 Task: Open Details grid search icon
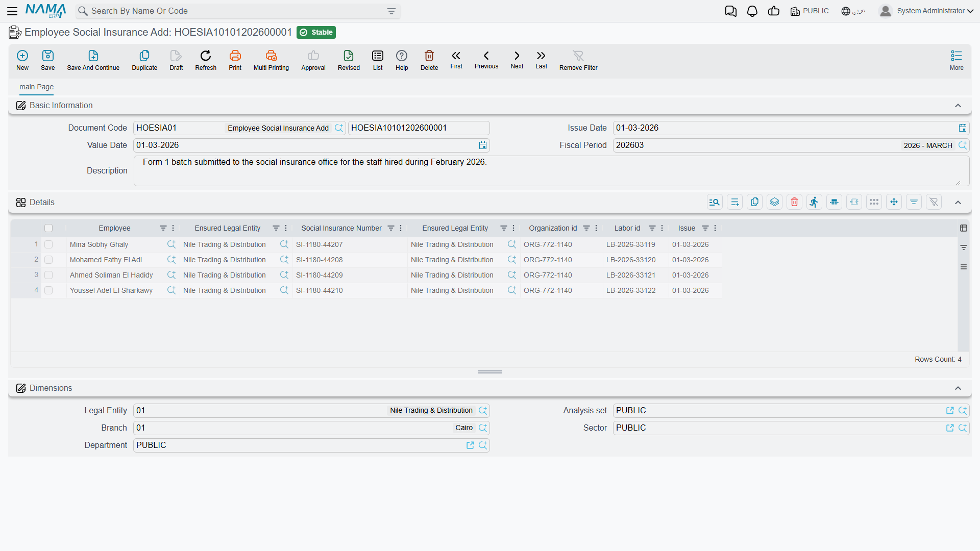pos(715,202)
